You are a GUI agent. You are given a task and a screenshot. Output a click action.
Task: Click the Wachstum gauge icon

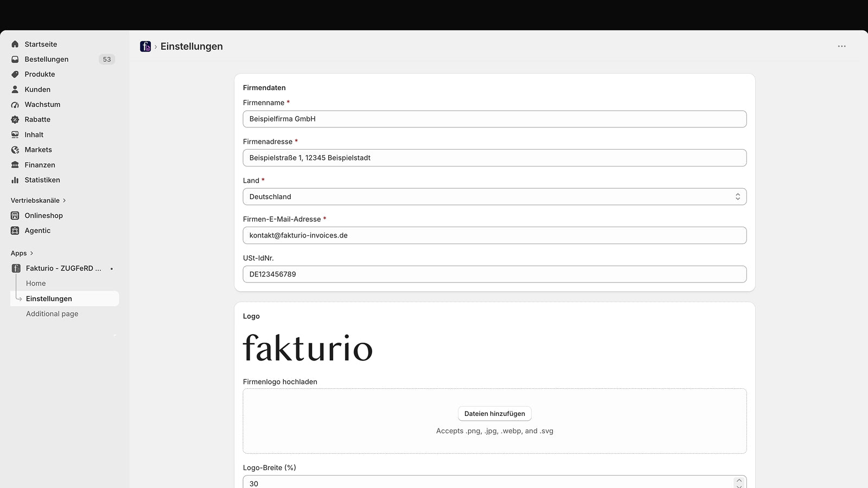pyautogui.click(x=15, y=105)
